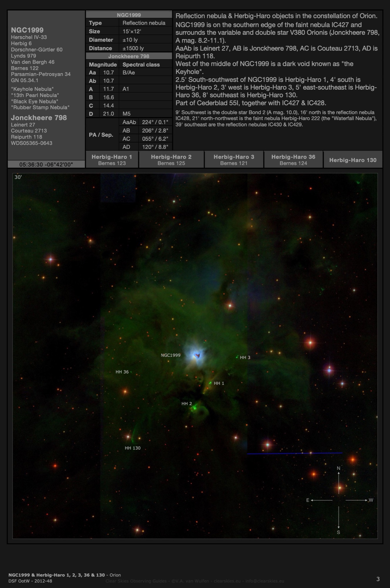Click the green HH 2 nebula marker
This screenshot has width=390, height=588.
point(194,408)
